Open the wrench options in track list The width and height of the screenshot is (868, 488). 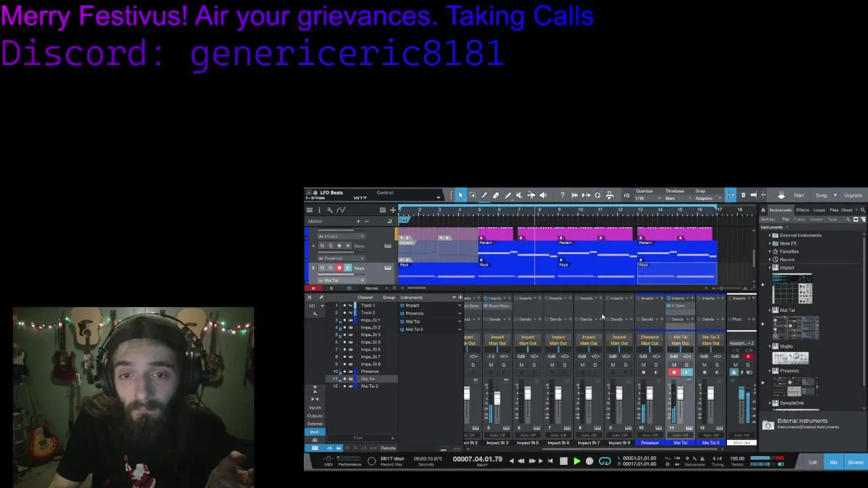[330, 210]
